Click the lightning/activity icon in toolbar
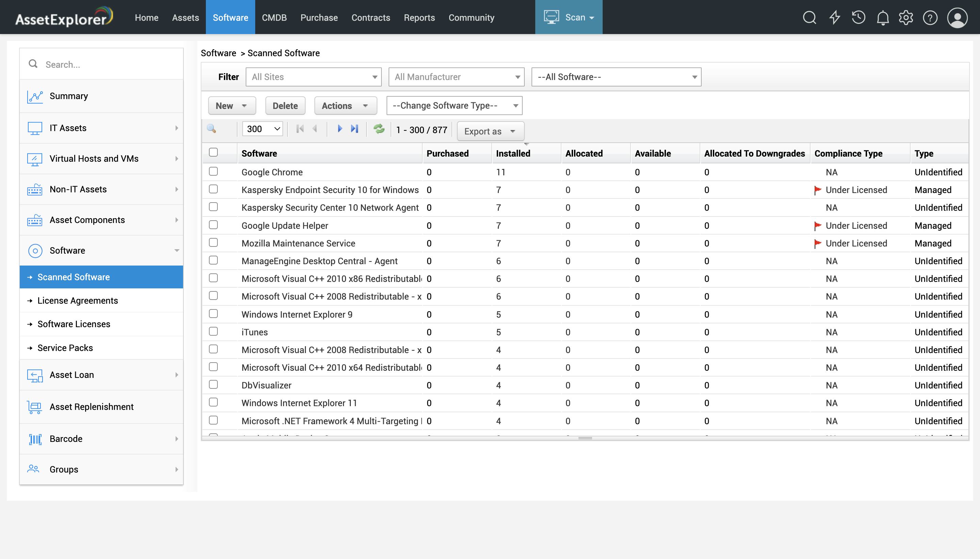This screenshot has width=980, height=559. click(x=835, y=17)
